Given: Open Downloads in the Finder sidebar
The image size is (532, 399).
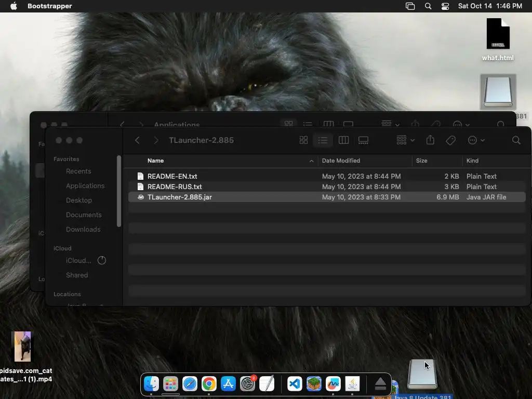Looking at the screenshot, I should point(83,230).
